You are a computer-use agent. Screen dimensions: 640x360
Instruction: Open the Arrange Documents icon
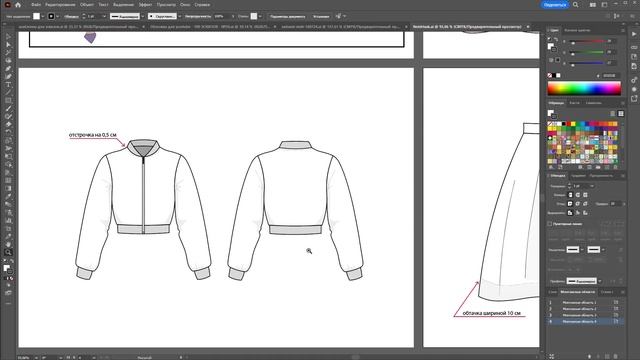(593, 5)
